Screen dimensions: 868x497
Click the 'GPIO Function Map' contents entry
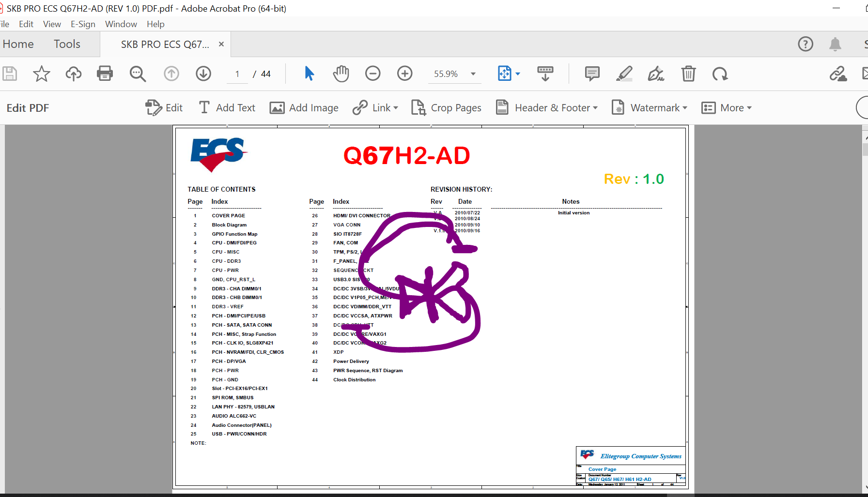(x=234, y=234)
